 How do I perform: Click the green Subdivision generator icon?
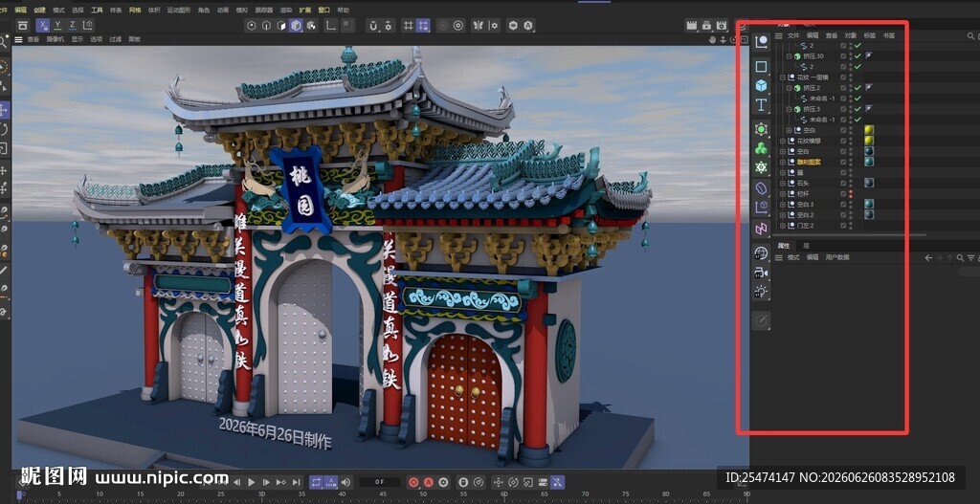point(761,129)
